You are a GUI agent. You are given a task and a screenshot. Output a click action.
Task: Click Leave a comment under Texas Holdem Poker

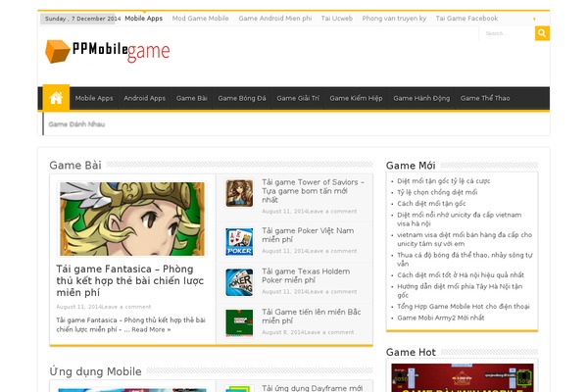[x=332, y=292]
